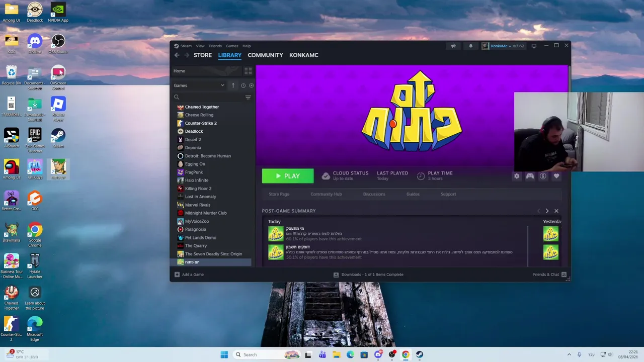
Task: Open the Store Page link
Action: [279, 194]
